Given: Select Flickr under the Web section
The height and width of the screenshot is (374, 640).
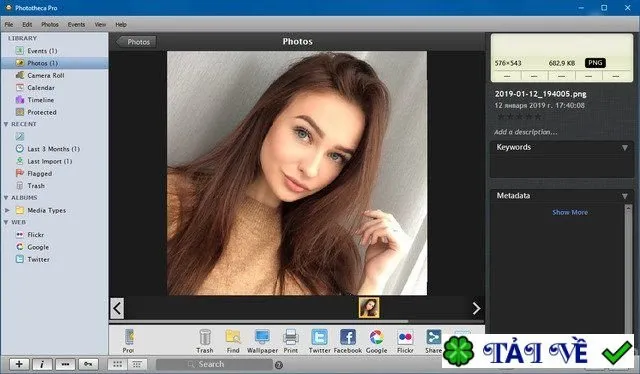Looking at the screenshot, I should pos(30,235).
